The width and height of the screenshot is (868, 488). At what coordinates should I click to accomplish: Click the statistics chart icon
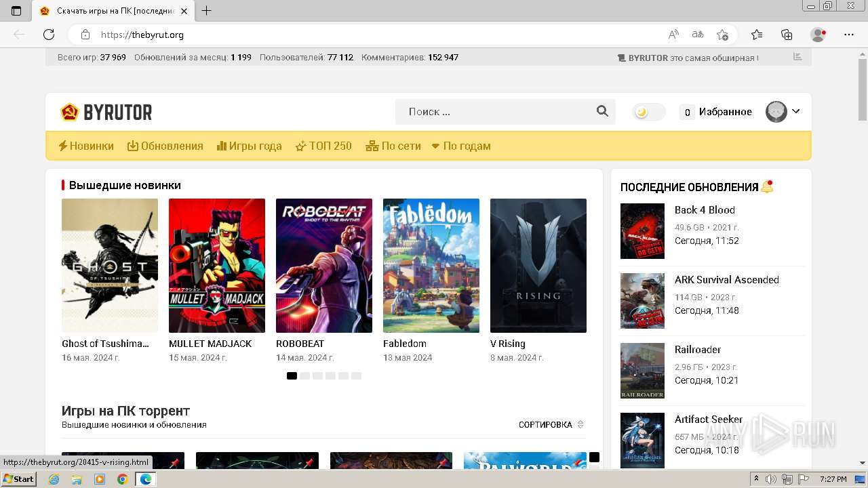797,57
